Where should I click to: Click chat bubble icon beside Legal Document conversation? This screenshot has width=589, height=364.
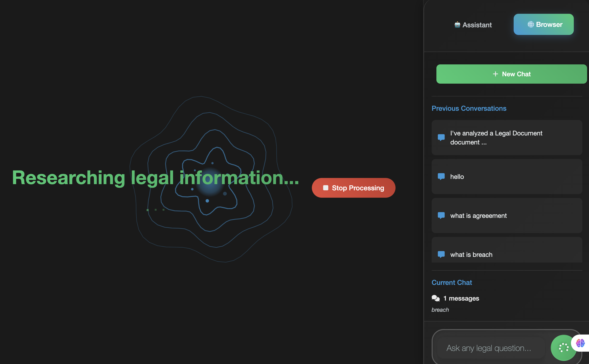441,138
